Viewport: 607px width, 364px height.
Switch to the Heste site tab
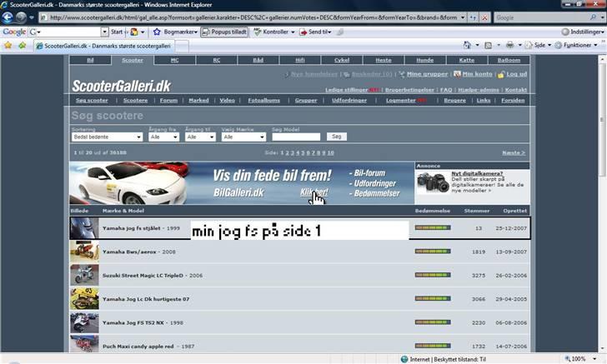tap(384, 60)
